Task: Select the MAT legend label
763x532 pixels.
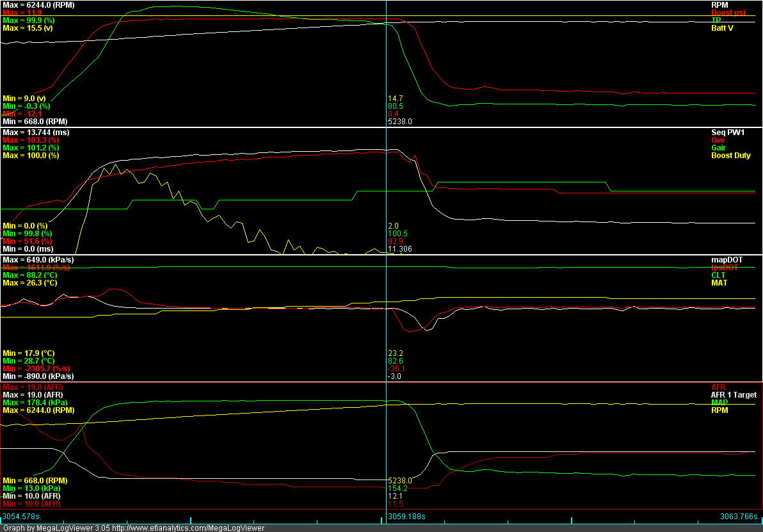Action: 719,282
